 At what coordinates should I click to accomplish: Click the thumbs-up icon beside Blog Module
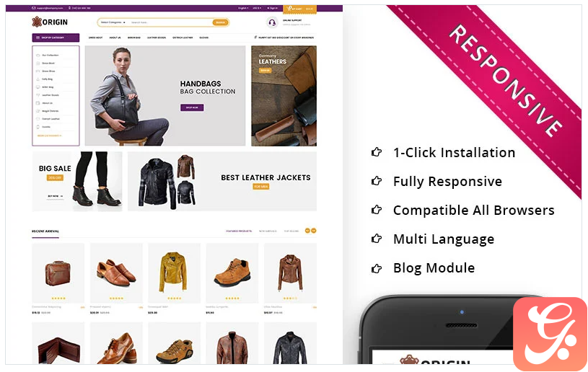[x=377, y=268]
